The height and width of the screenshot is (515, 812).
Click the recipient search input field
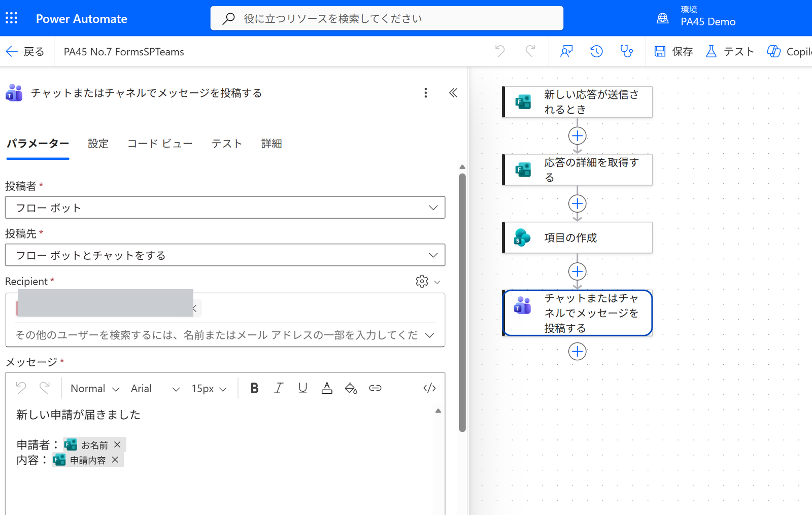coord(216,335)
